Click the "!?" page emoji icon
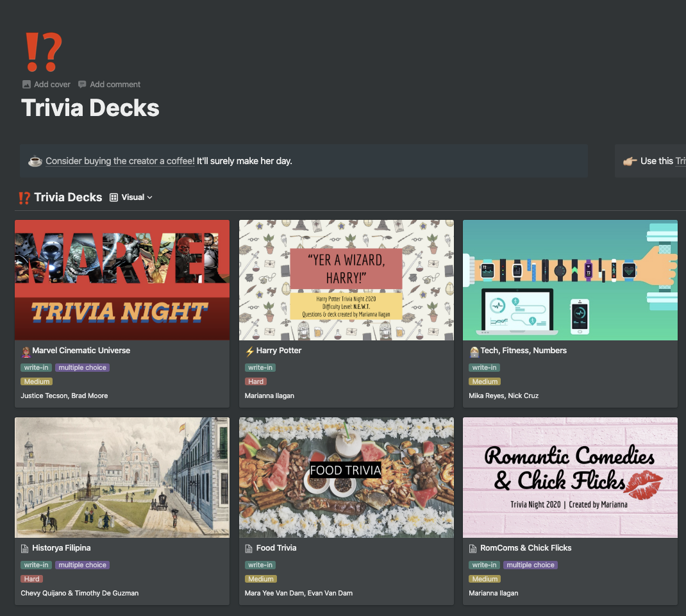This screenshot has height=616, width=686. [42, 51]
